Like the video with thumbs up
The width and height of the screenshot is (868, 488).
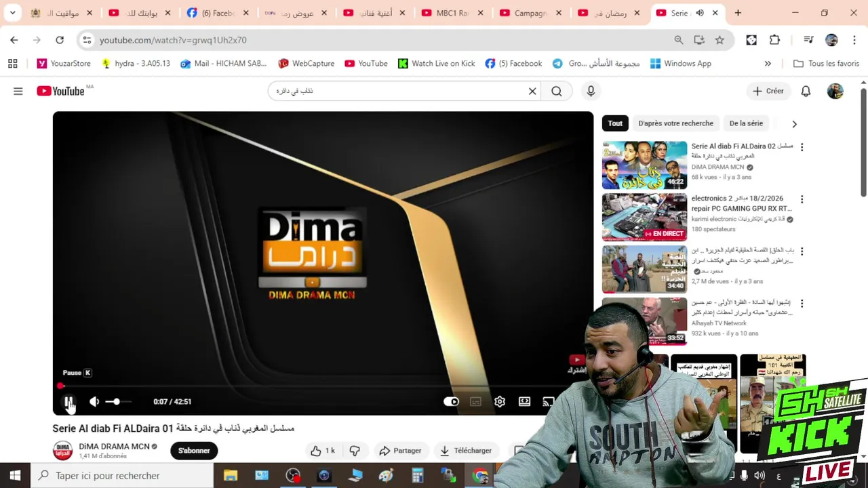click(323, 451)
